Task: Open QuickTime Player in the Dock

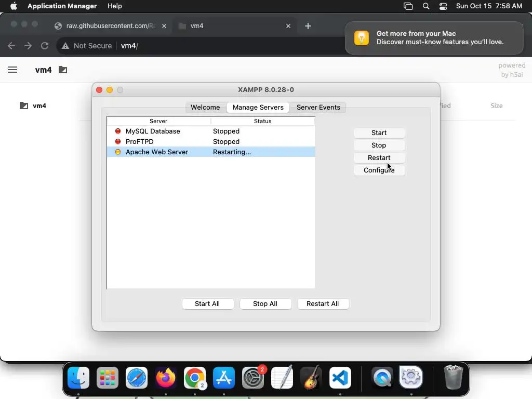Action: [382, 377]
